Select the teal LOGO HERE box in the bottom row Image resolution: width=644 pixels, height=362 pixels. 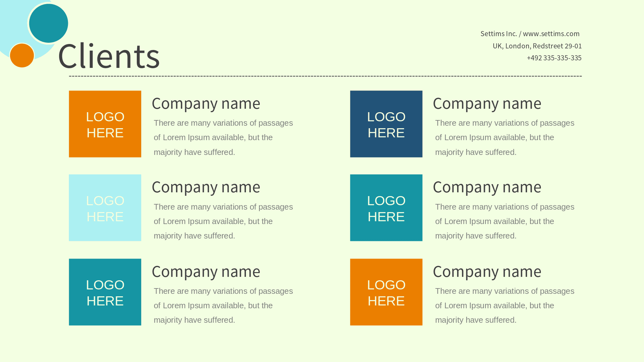105,292
